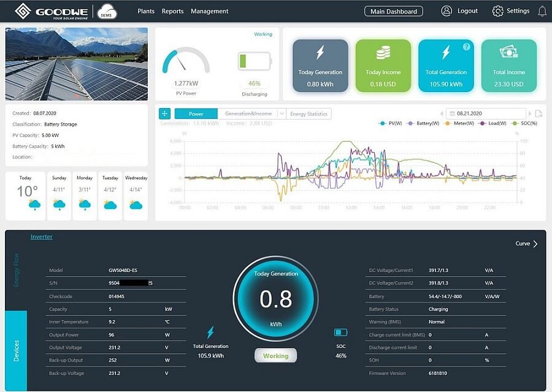Click the Total Generation 105.90 kWh card
Viewport: 552px width, 392px height.
click(446, 66)
